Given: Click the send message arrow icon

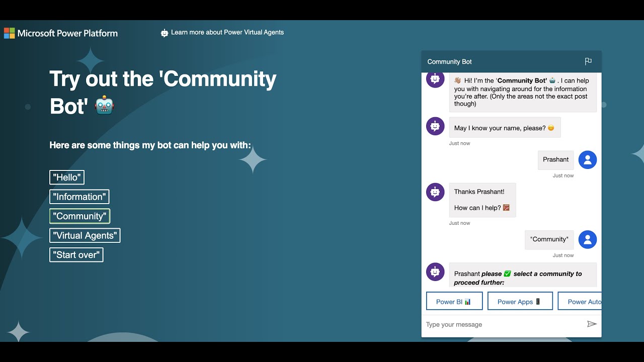Looking at the screenshot, I should click(592, 324).
